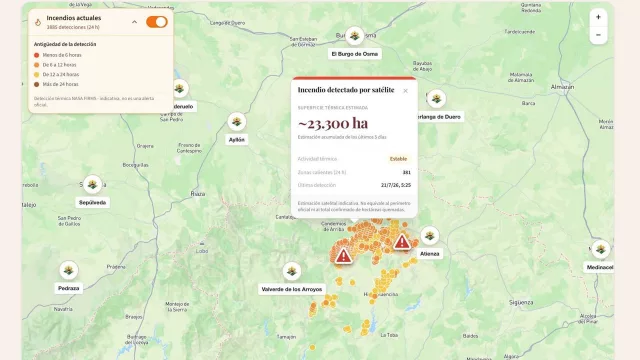Open the Maderuelo village marker icon

tap(179, 89)
